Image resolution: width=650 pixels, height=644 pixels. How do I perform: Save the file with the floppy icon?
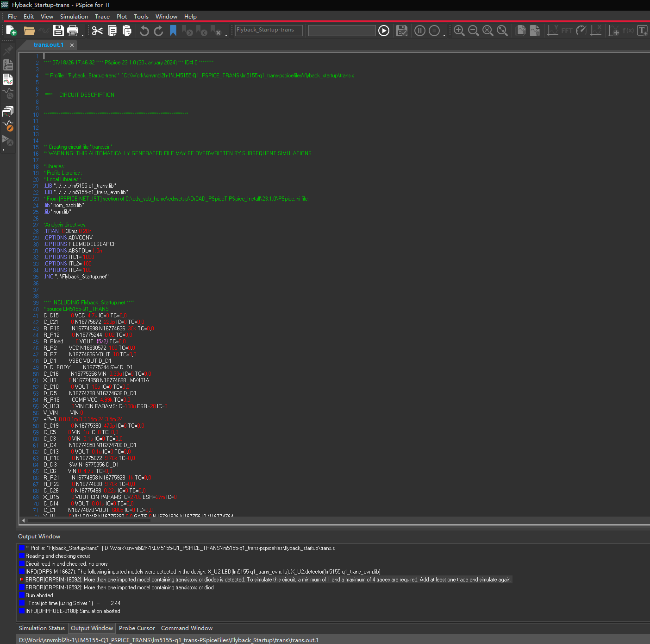point(58,31)
